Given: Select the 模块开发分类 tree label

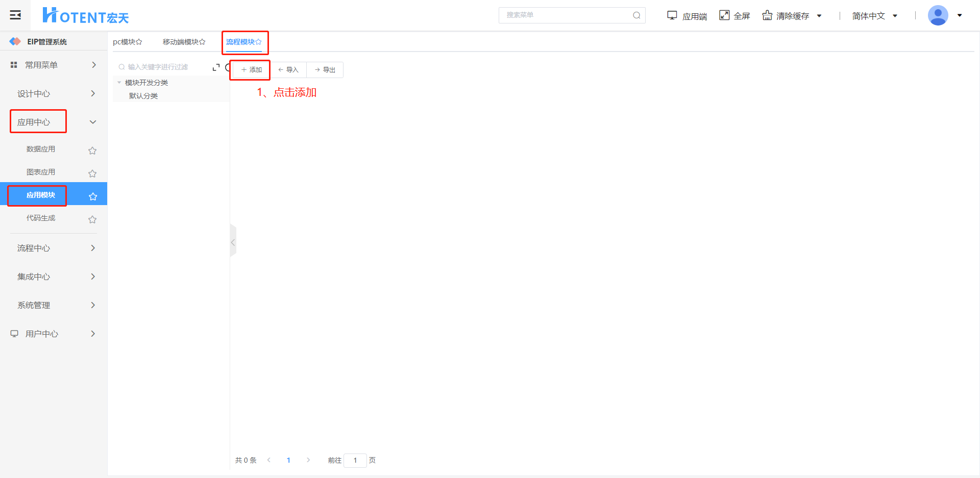Looking at the screenshot, I should [146, 83].
